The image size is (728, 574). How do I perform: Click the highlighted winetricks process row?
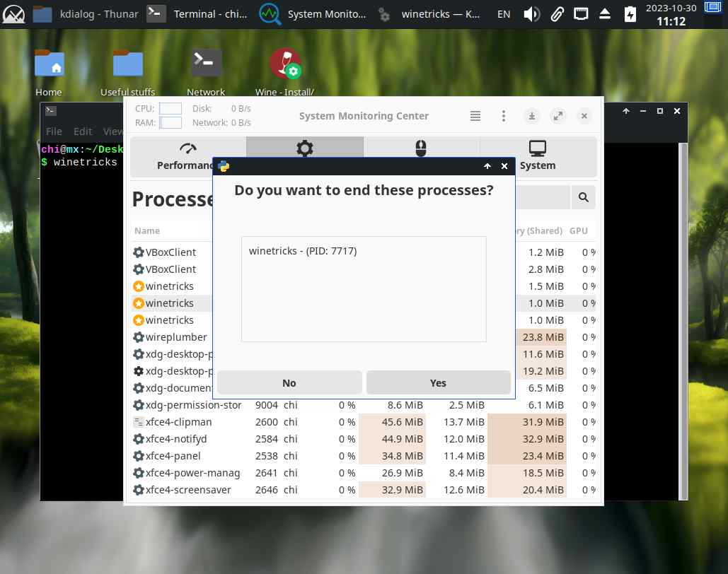tap(172, 303)
